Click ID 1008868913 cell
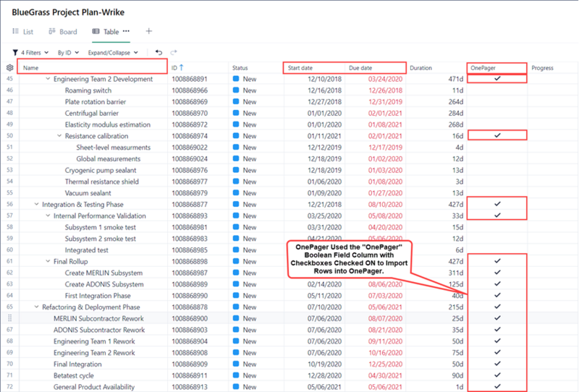The height and width of the screenshot is (392, 579). click(190, 387)
